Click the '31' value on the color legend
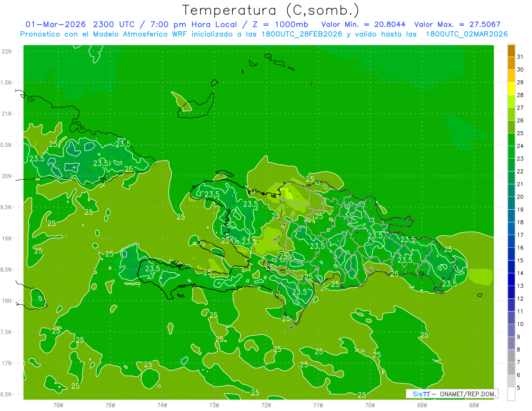Screen dimensions: 532x411 point(520,57)
